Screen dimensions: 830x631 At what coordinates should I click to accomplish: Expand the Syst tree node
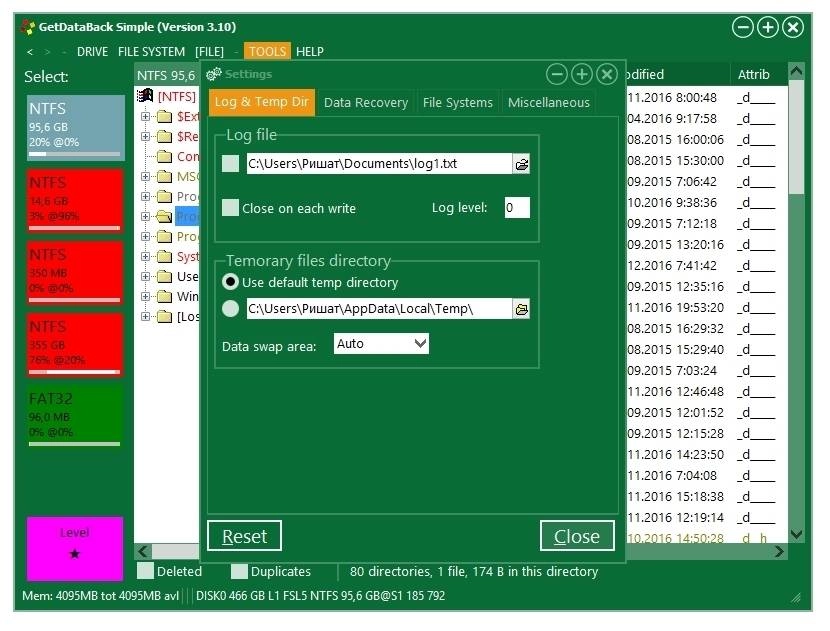click(145, 256)
